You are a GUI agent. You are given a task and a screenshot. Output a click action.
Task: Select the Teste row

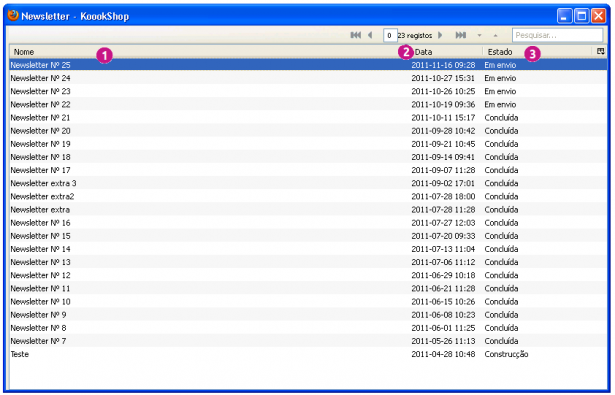click(x=308, y=354)
